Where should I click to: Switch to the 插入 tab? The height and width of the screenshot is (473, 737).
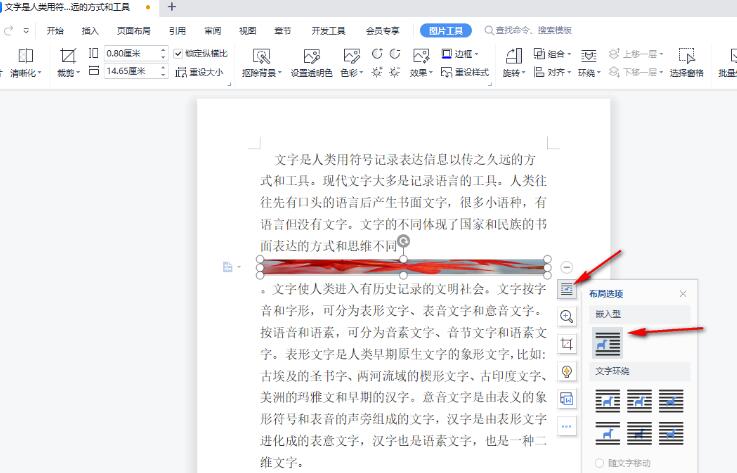(x=90, y=31)
